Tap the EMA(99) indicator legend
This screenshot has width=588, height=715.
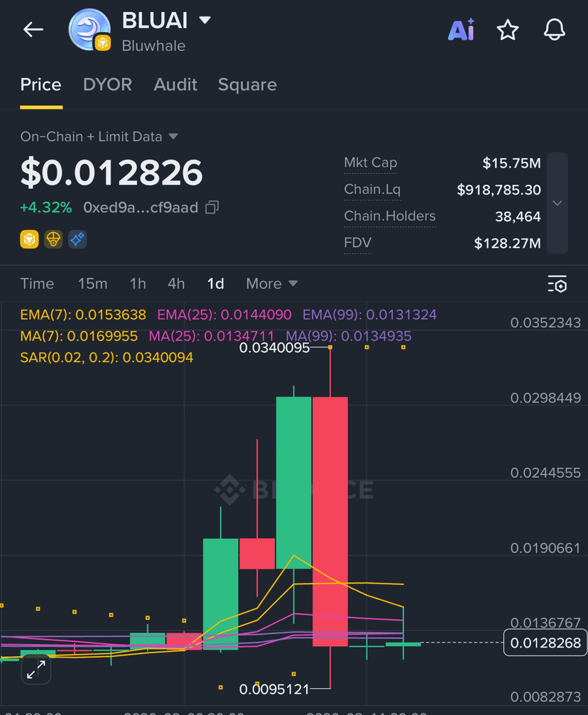369,315
